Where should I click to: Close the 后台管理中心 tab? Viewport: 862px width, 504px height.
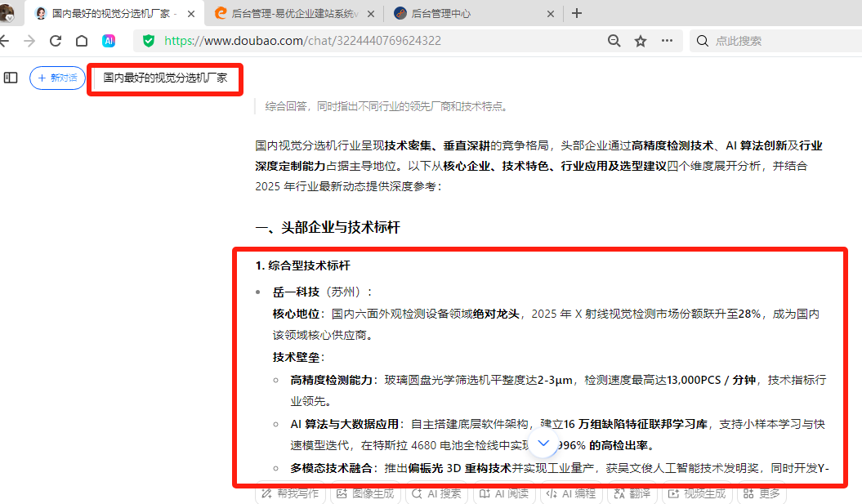tap(551, 14)
